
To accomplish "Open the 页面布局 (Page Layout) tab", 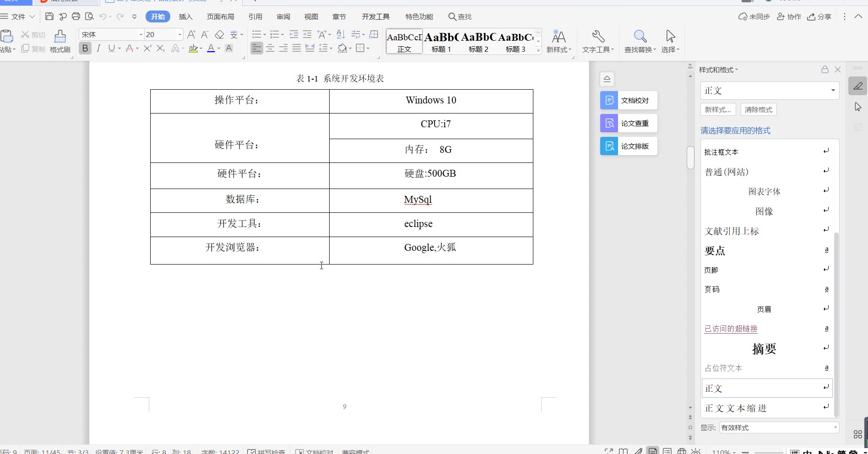I will coord(220,16).
